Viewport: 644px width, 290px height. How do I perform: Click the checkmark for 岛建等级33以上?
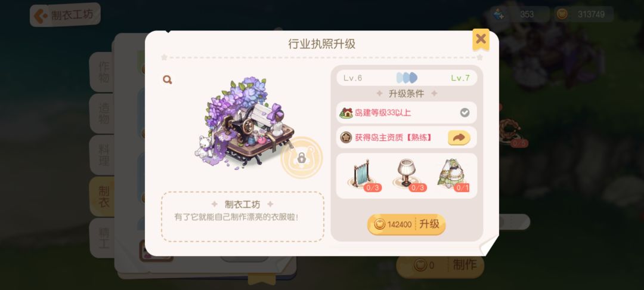click(x=465, y=113)
